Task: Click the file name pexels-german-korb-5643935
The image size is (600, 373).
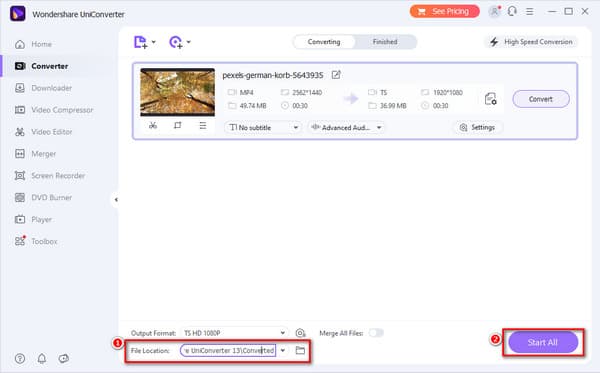Action: [272, 75]
